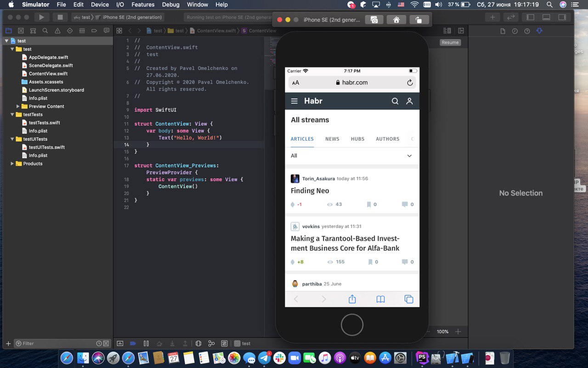Resume the SwiftUI preview

[x=450, y=42]
